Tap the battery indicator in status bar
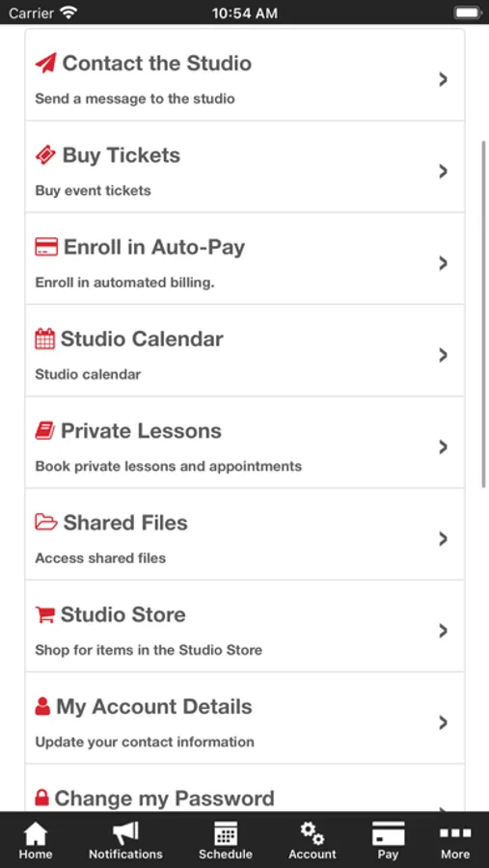The image size is (489, 868). click(468, 13)
